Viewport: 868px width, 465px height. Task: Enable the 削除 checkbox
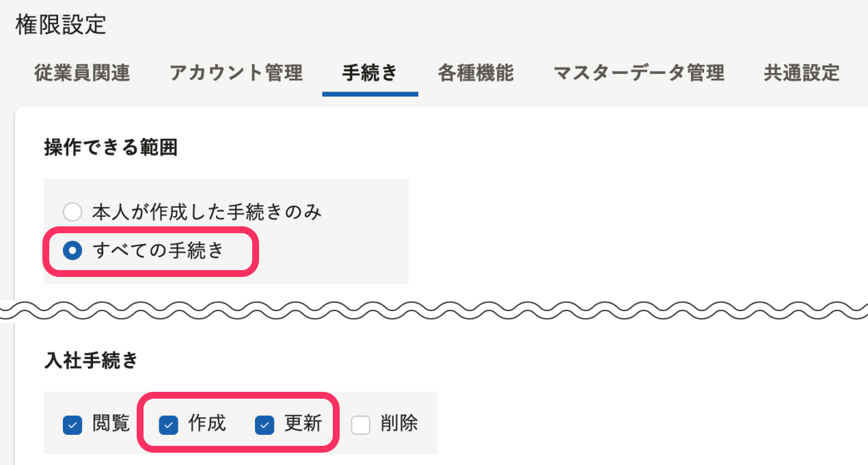click(361, 425)
